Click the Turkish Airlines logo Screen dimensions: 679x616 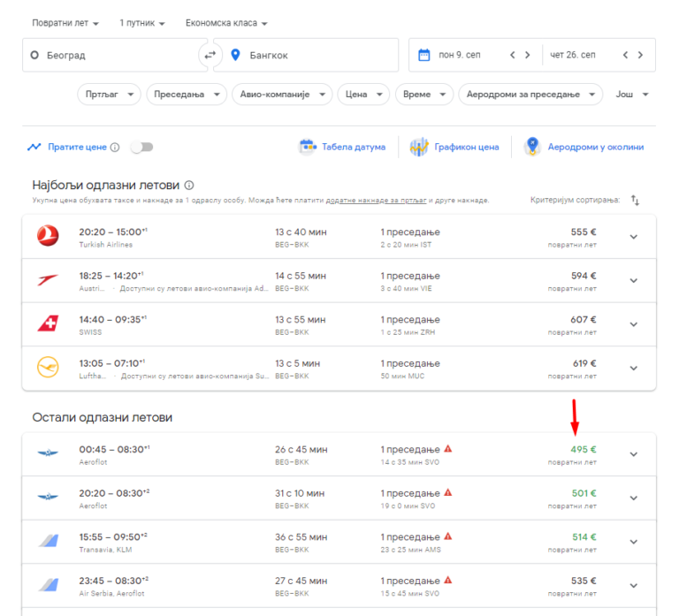[48, 237]
